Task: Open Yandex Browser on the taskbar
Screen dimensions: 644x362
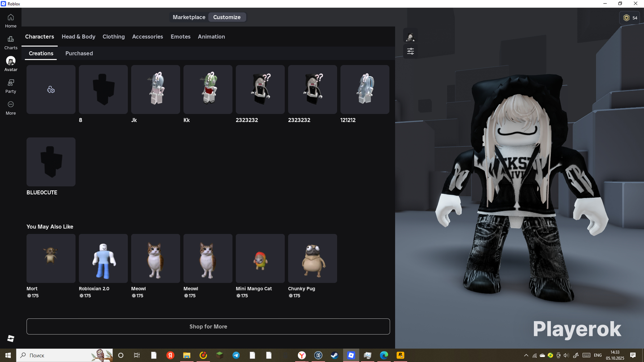Action: click(302, 355)
